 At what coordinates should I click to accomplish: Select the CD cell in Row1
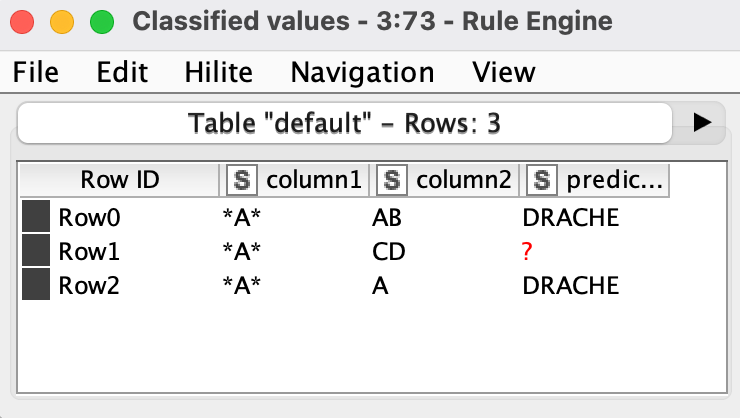coord(388,251)
